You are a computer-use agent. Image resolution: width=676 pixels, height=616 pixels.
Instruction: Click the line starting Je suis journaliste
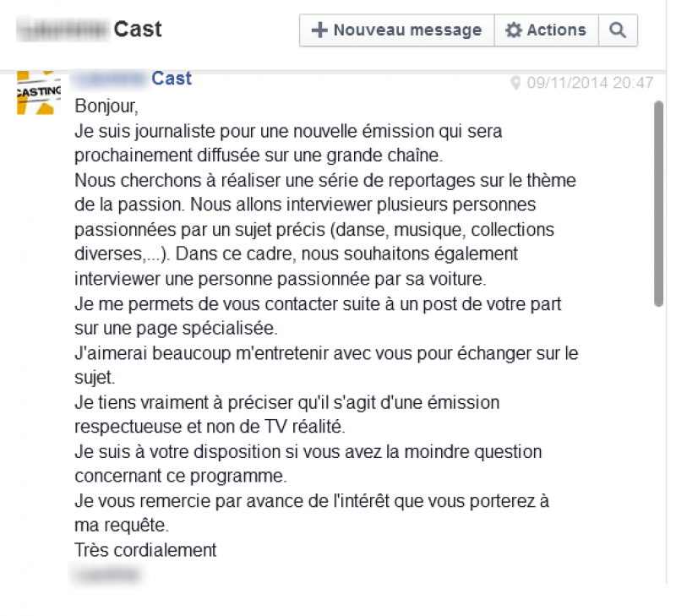288,131
